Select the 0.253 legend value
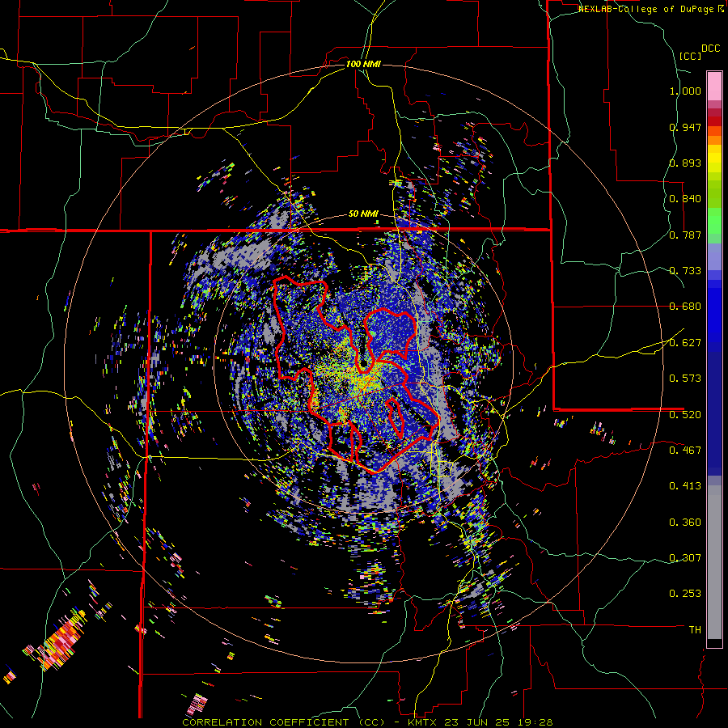 (x=685, y=594)
